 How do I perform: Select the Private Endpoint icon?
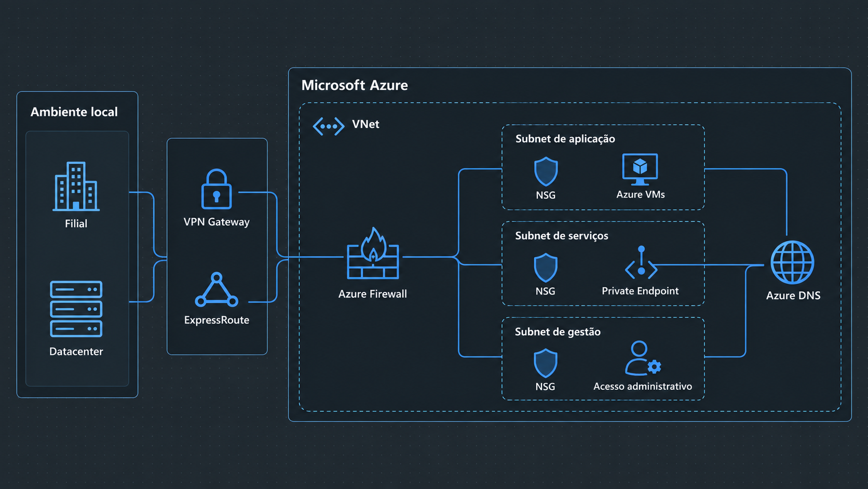point(641,262)
